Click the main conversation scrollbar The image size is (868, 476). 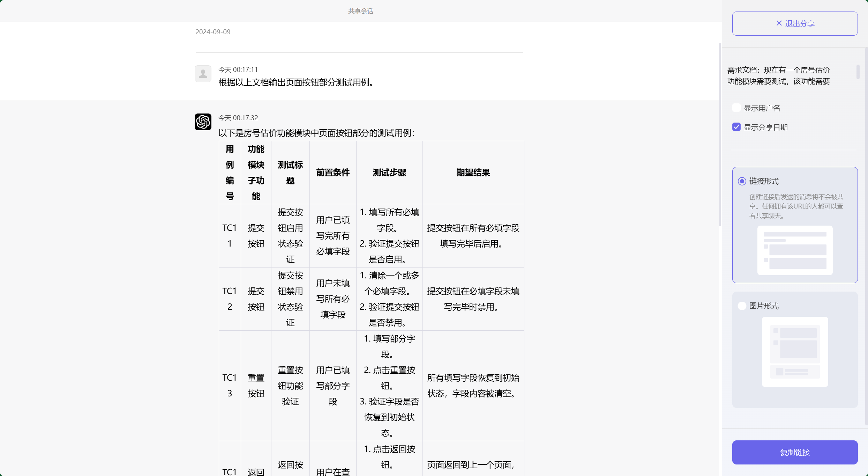[720, 136]
